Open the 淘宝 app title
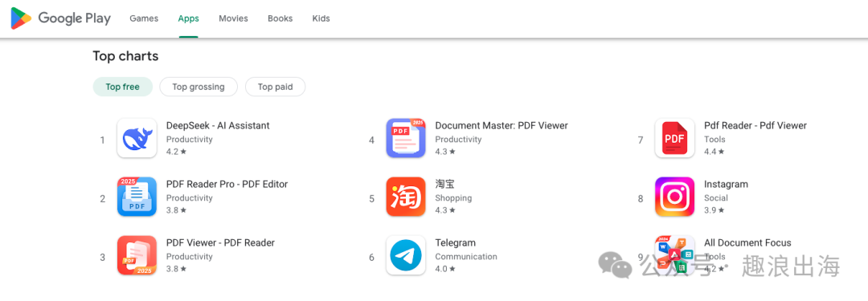868x301 pixels. coord(444,185)
